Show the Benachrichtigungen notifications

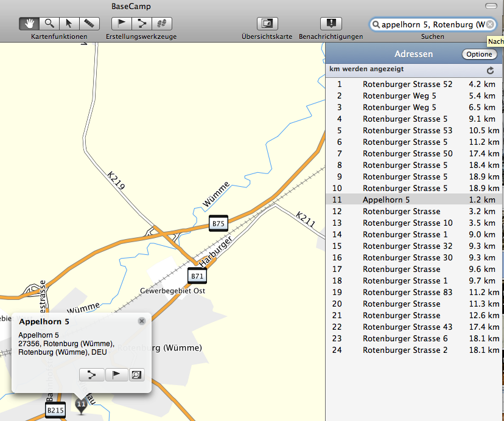331,24
